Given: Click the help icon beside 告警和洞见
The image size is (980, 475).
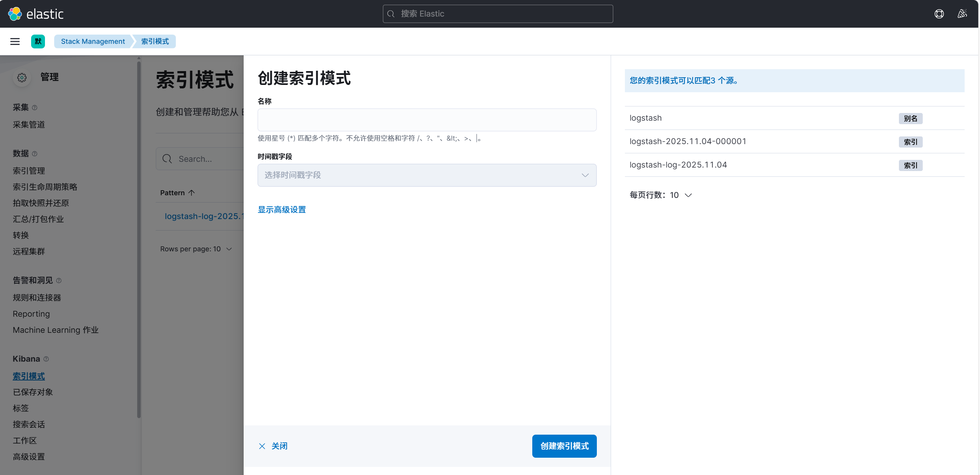Looking at the screenshot, I should (x=59, y=281).
